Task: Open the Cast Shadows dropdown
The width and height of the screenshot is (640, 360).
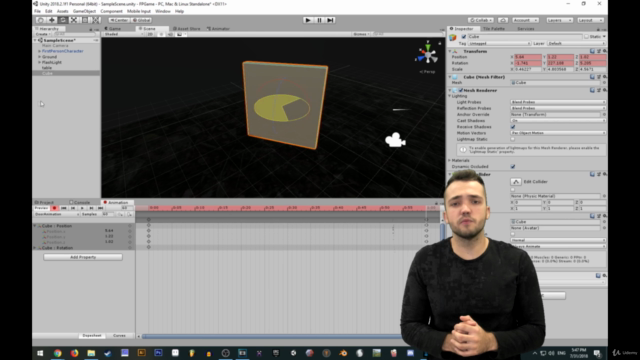Action: (x=558, y=121)
